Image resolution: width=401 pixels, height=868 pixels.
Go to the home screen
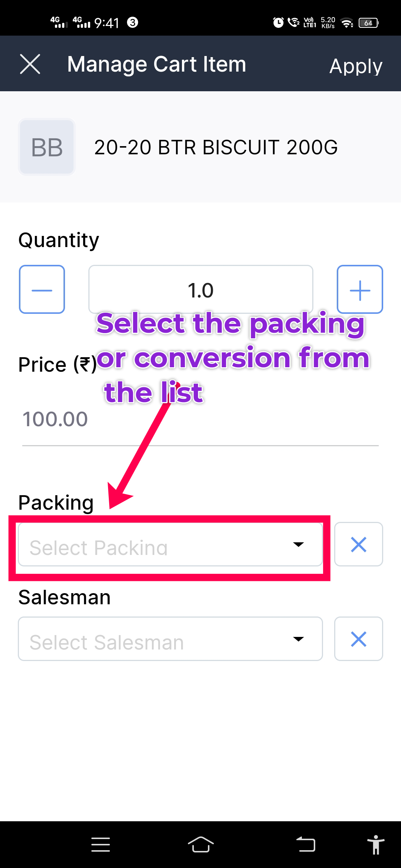pos(200,845)
